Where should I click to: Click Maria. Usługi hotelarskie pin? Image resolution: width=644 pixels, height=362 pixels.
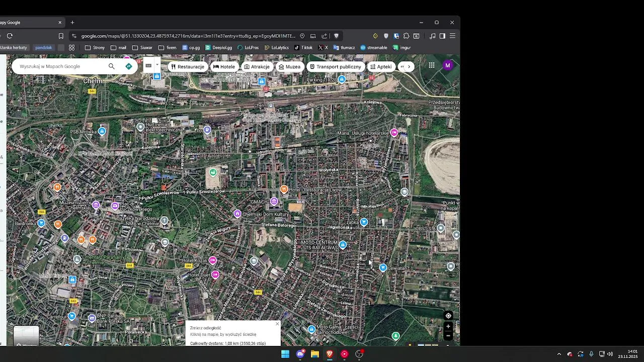click(x=394, y=133)
